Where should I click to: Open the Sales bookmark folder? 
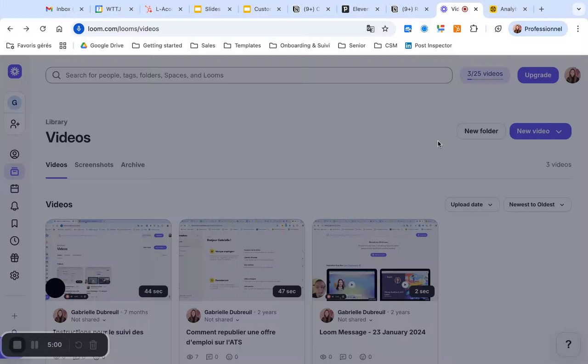203,45
